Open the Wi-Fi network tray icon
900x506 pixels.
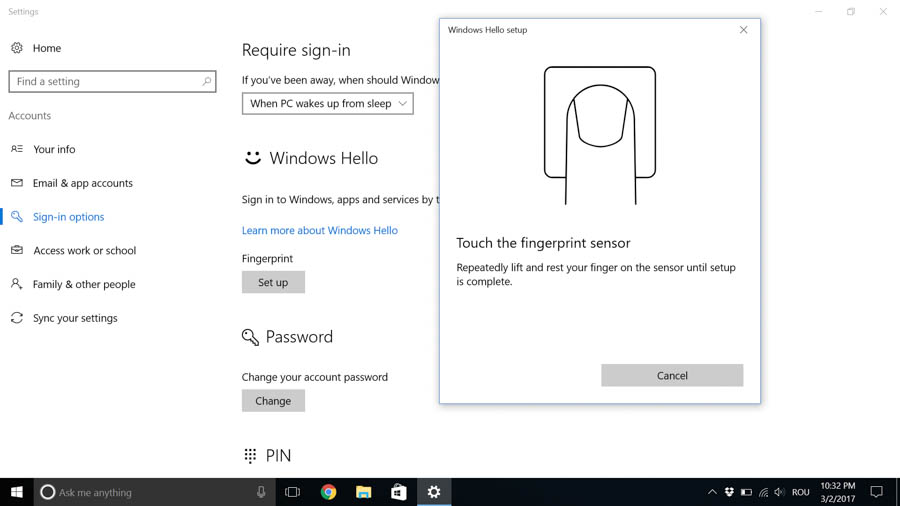(763, 492)
